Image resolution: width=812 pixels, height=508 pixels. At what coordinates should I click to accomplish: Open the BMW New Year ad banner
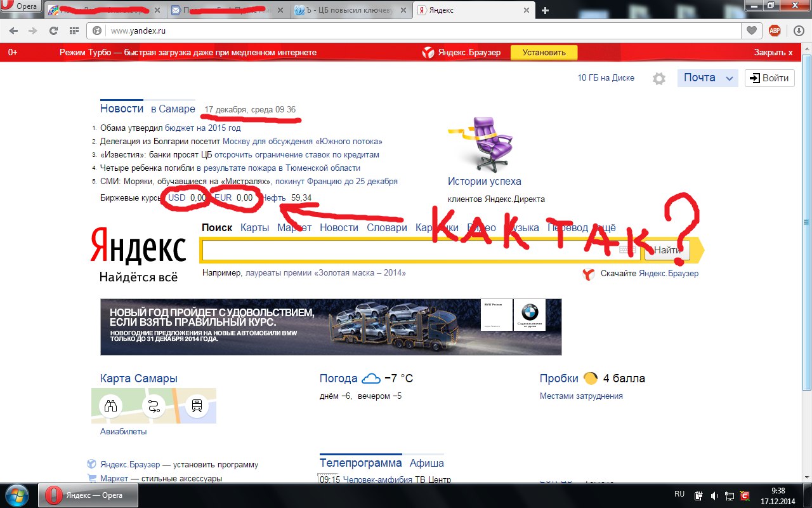point(331,327)
